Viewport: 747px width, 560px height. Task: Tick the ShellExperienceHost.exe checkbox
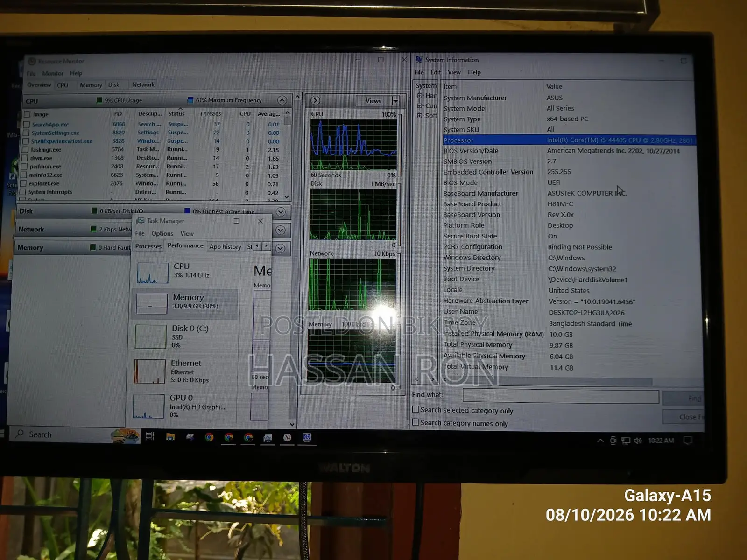point(27,141)
